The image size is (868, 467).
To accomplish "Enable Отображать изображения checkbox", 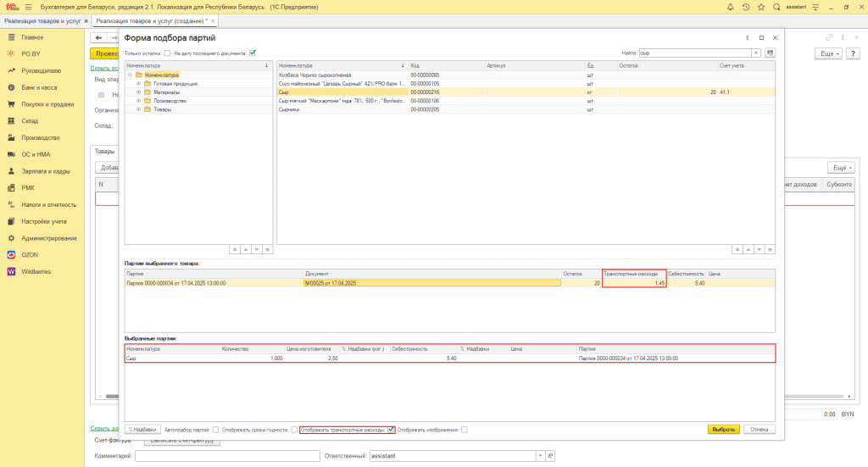I will (x=464, y=430).
